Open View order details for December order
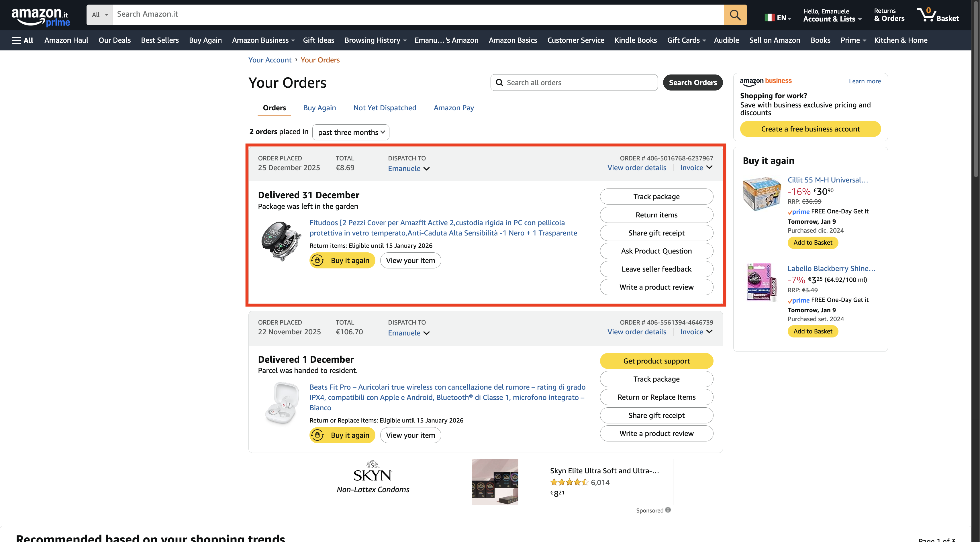The width and height of the screenshot is (980, 542). 636,168
